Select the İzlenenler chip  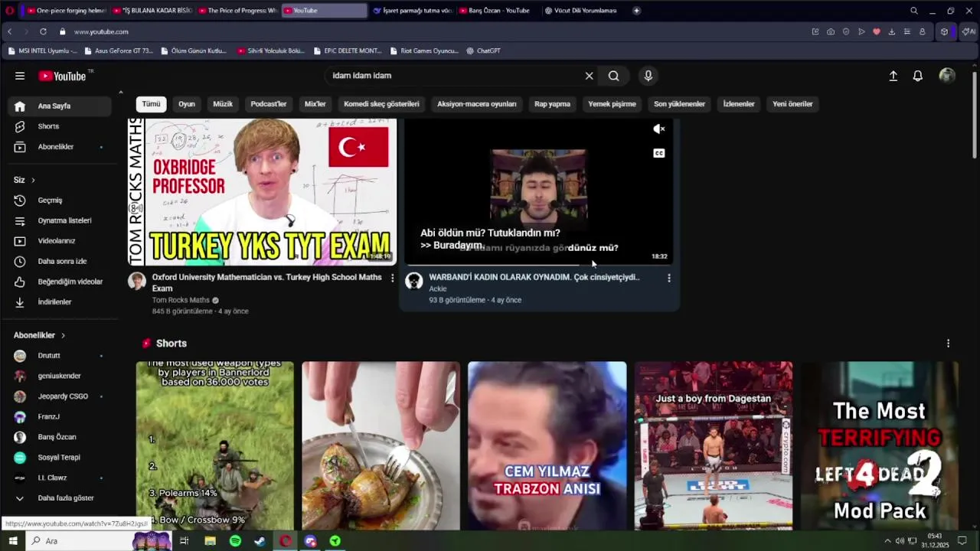[x=739, y=104]
